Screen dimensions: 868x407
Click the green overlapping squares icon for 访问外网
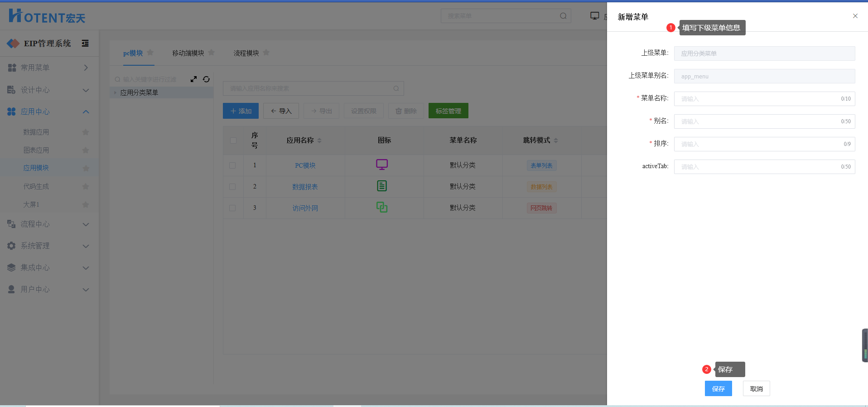382,207
